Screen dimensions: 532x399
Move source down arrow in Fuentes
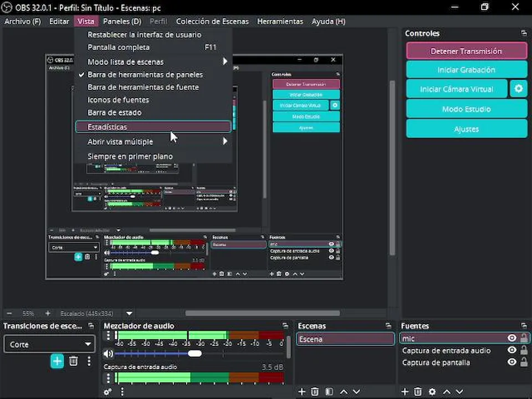tap(459, 392)
